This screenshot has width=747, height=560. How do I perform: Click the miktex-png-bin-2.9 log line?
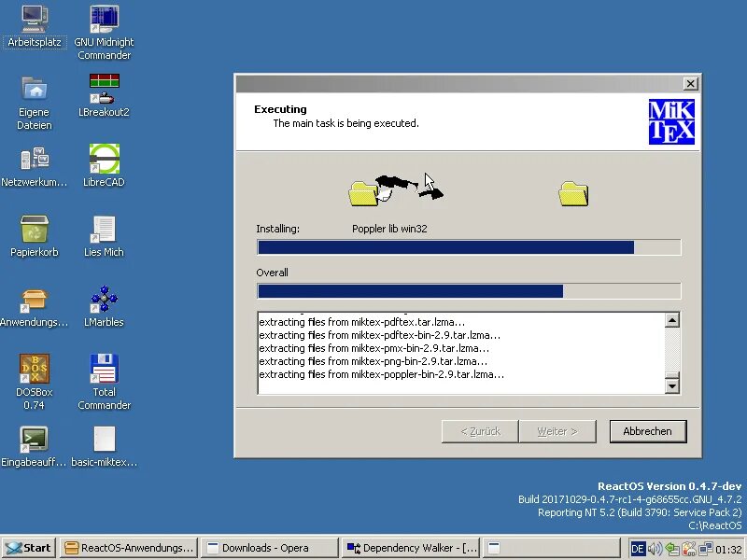point(373,361)
